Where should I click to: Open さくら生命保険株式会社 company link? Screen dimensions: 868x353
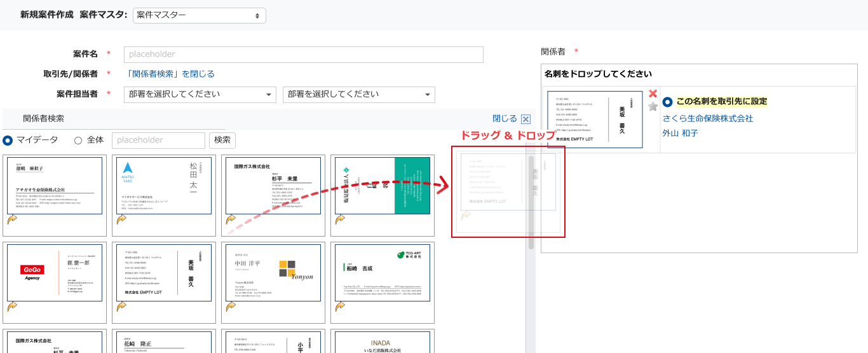[x=707, y=118]
